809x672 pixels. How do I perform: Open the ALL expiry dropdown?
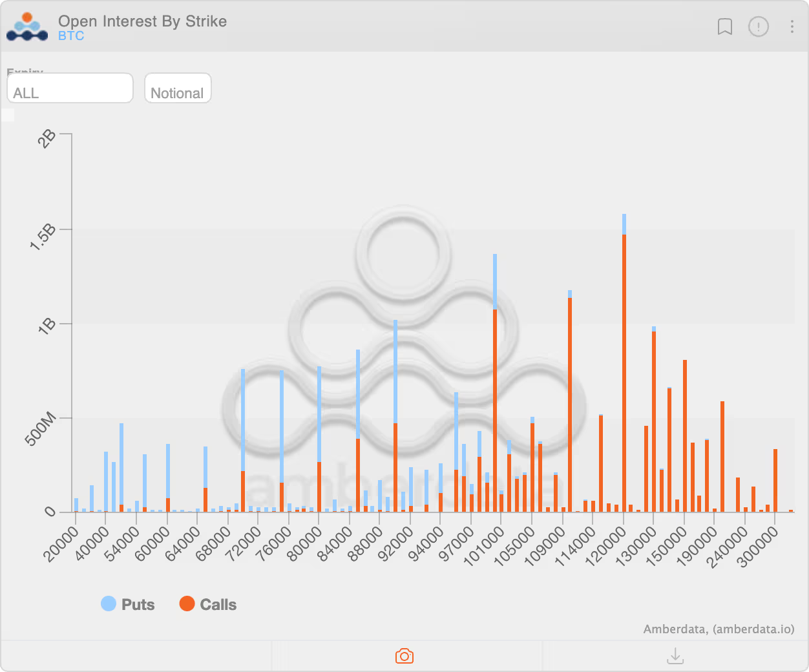70,88
